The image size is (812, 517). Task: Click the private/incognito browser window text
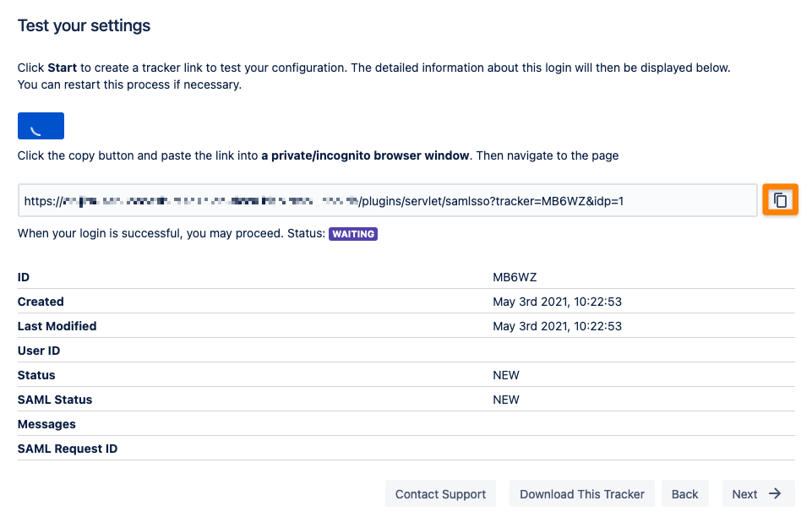click(365, 155)
